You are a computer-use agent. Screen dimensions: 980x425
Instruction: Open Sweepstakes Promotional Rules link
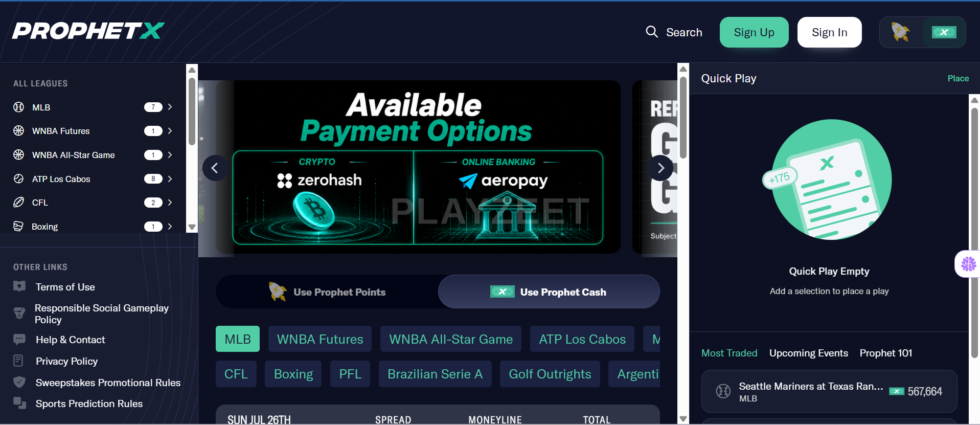pos(108,383)
